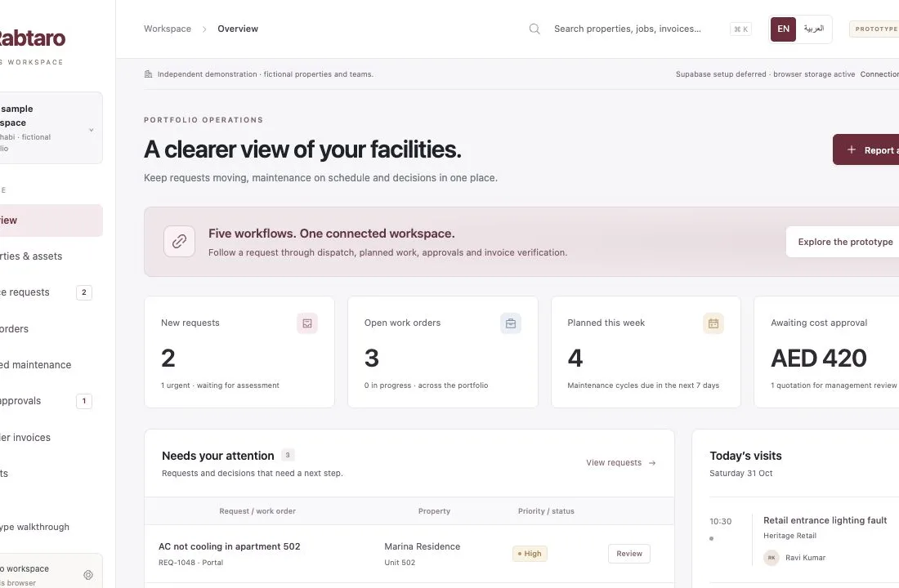Click the link icon in the workflows banner

coord(180,241)
